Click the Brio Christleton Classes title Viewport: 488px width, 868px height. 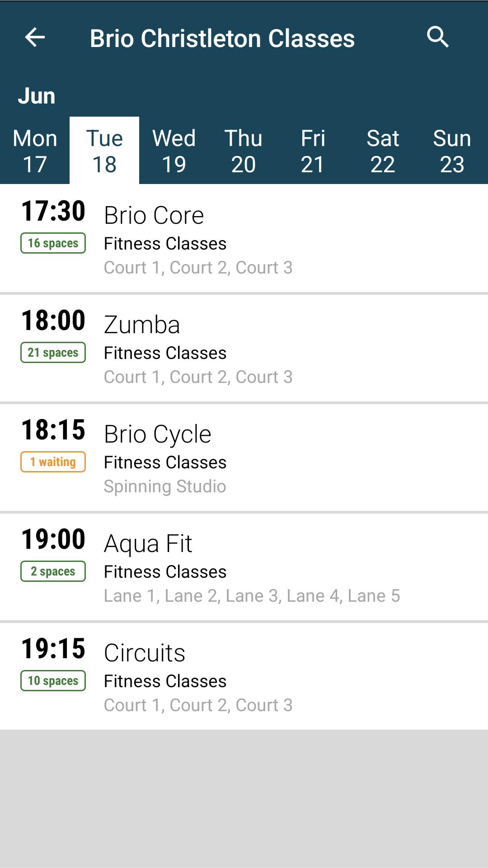(222, 38)
